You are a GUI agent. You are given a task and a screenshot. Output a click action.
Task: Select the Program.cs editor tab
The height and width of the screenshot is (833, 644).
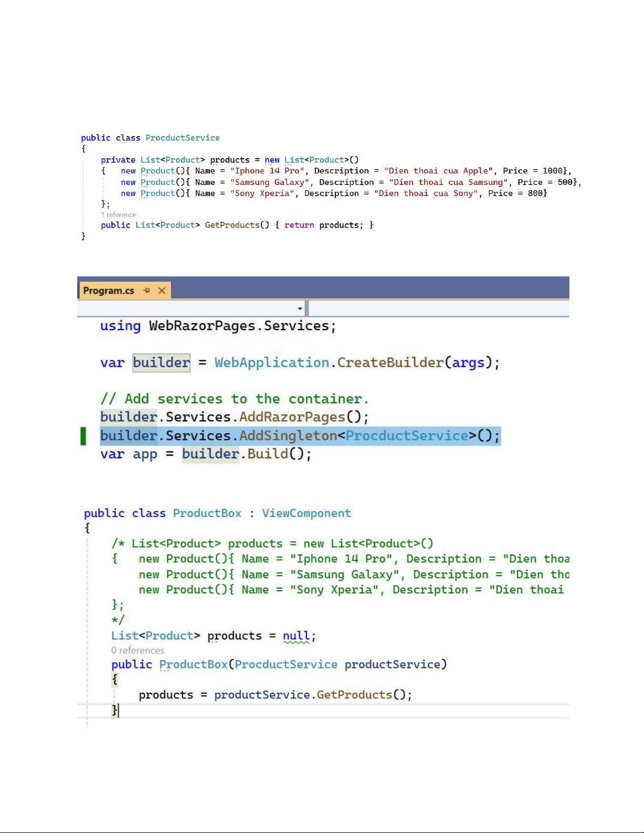[x=109, y=291]
